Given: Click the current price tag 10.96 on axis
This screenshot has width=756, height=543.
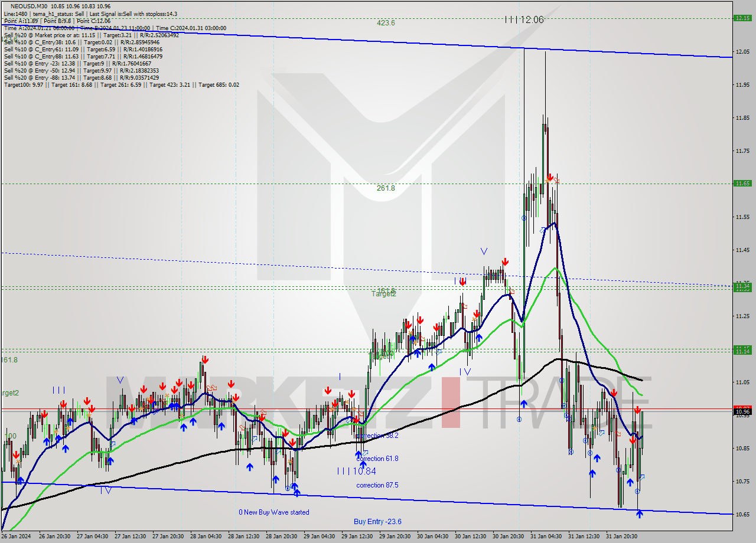Looking at the screenshot, I should click(742, 411).
